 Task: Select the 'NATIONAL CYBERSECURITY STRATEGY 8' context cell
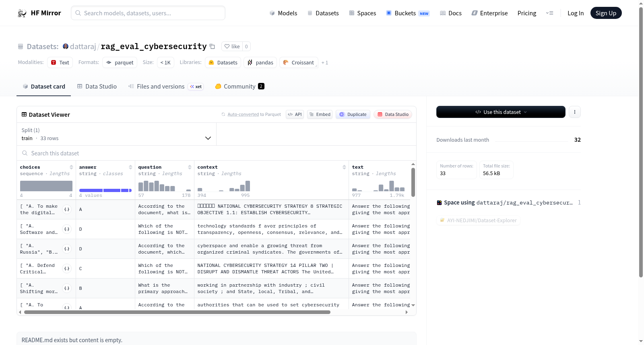(x=271, y=209)
